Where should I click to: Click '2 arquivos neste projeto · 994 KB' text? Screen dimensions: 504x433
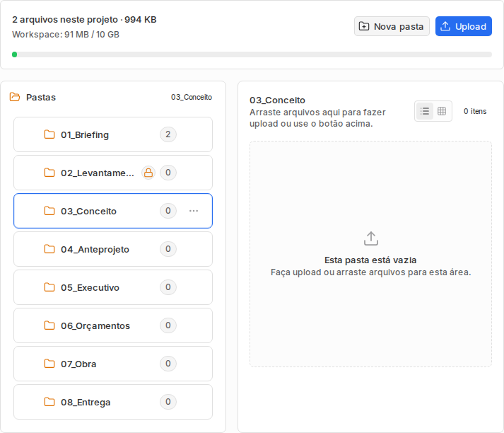pos(84,20)
